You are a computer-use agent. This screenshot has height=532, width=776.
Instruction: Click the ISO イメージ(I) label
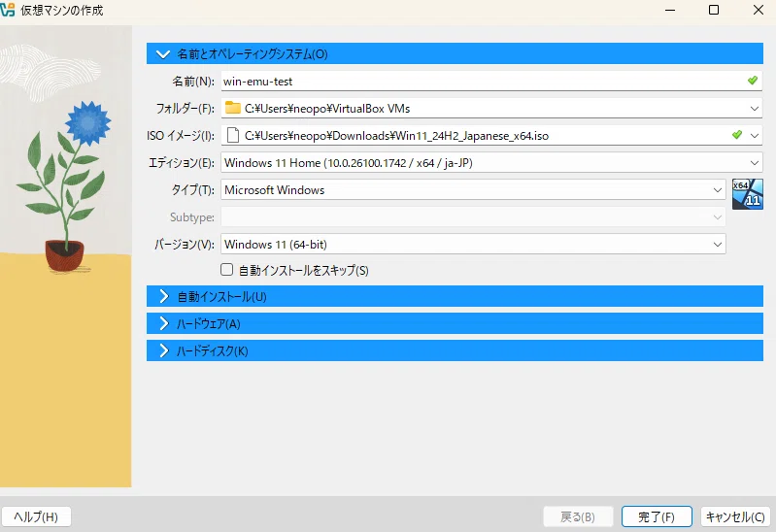(182, 136)
